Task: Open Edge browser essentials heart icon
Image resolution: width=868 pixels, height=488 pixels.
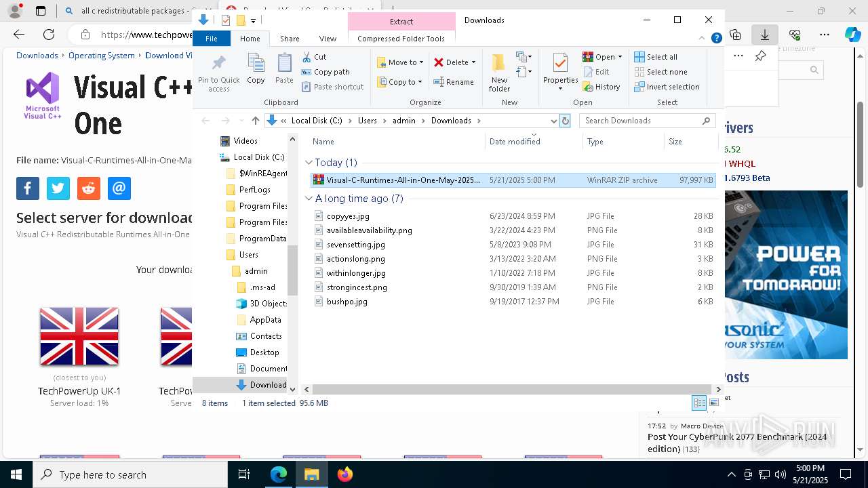Action: [795, 35]
